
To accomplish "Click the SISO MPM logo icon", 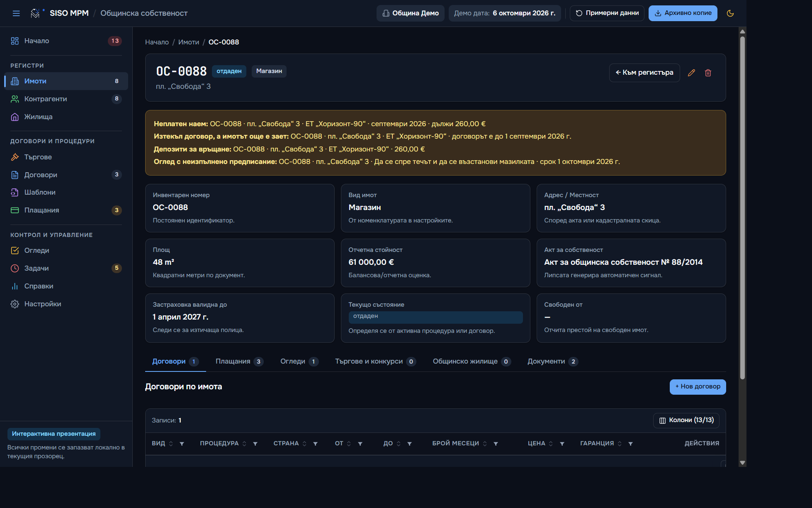I will 35,13.
